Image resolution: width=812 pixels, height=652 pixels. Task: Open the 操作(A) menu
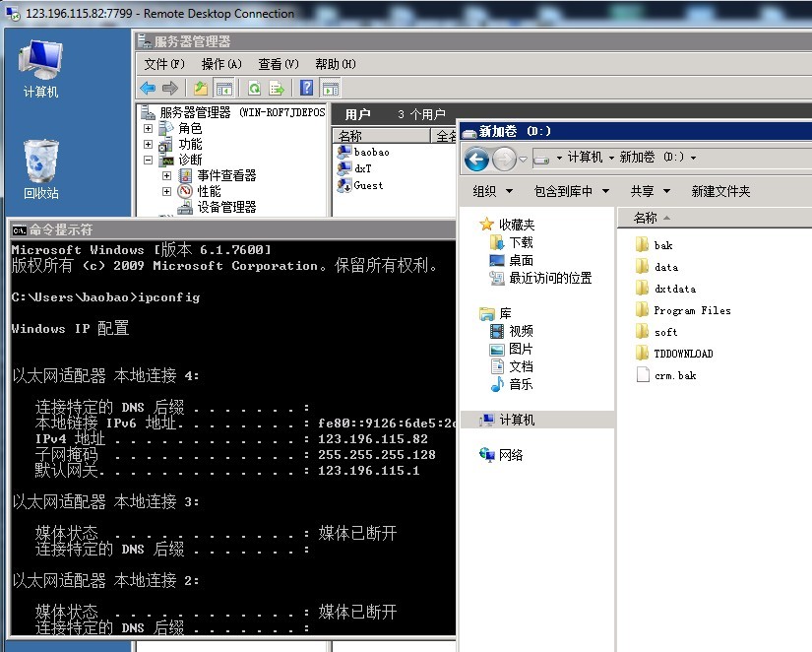point(221,64)
